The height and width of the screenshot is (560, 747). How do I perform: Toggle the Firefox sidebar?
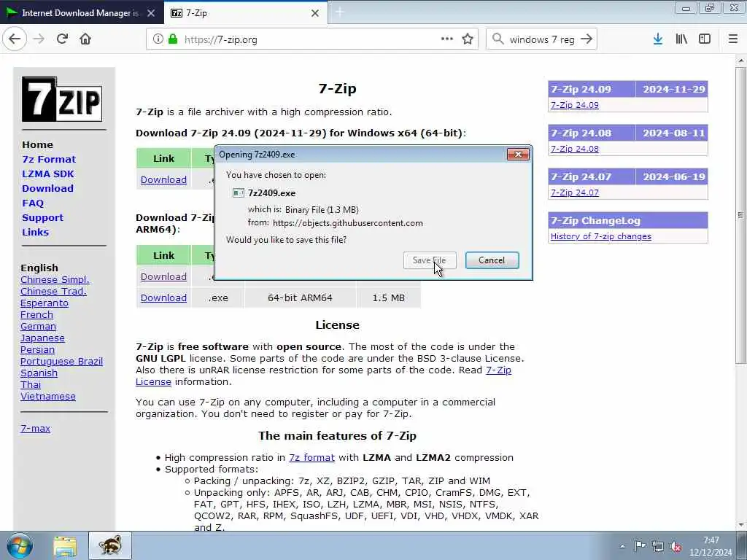coord(705,39)
